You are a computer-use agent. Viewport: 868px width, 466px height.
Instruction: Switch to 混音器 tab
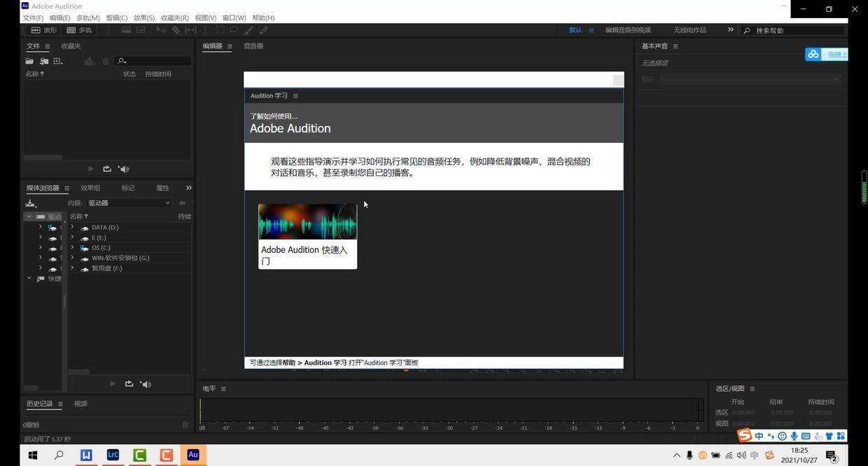click(253, 46)
